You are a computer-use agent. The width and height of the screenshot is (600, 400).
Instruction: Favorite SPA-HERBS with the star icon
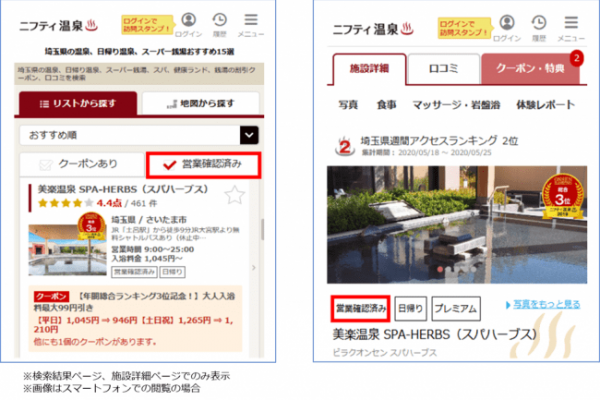click(x=234, y=195)
